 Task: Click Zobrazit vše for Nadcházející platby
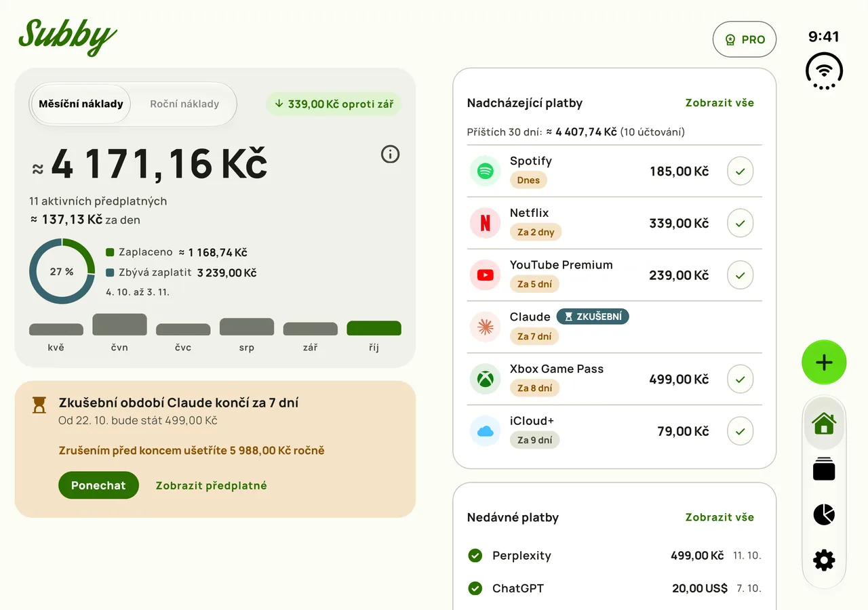(x=719, y=103)
